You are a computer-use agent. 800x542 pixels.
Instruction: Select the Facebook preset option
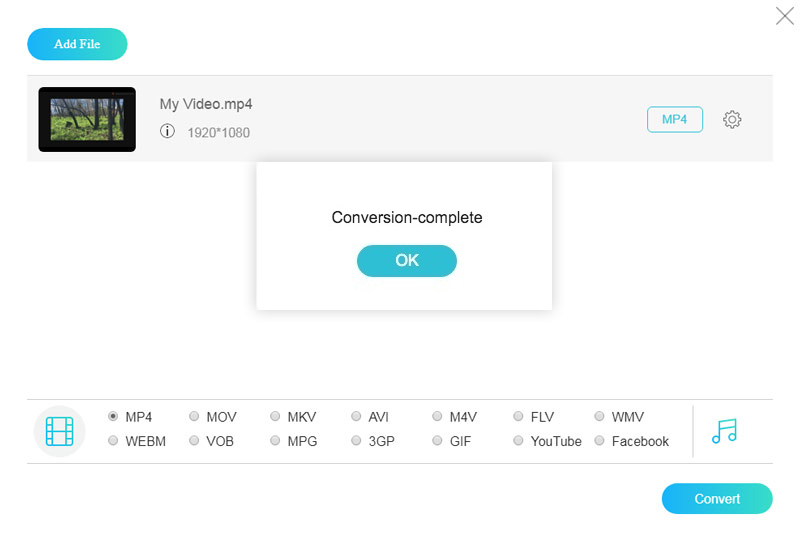coord(600,441)
